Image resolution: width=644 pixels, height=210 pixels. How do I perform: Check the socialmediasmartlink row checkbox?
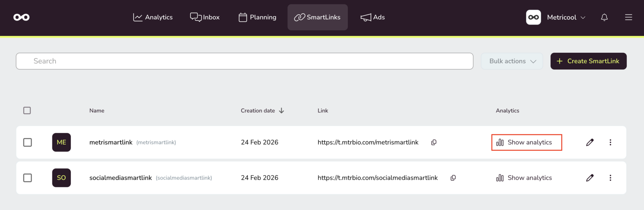27,178
